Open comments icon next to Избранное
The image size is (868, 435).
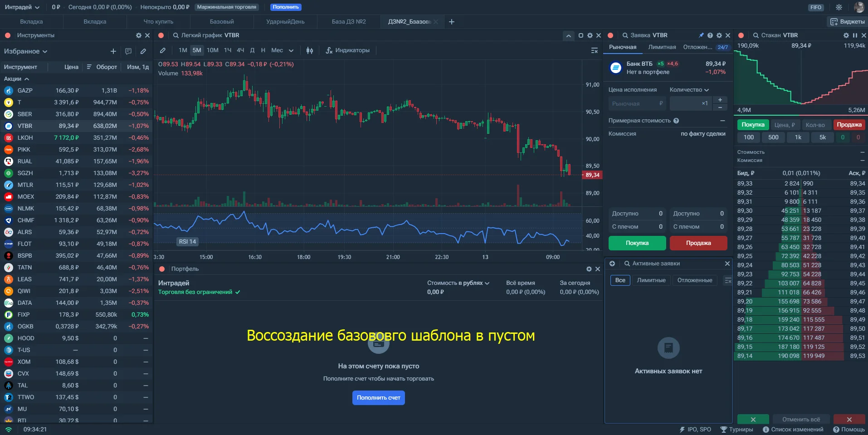[128, 51]
